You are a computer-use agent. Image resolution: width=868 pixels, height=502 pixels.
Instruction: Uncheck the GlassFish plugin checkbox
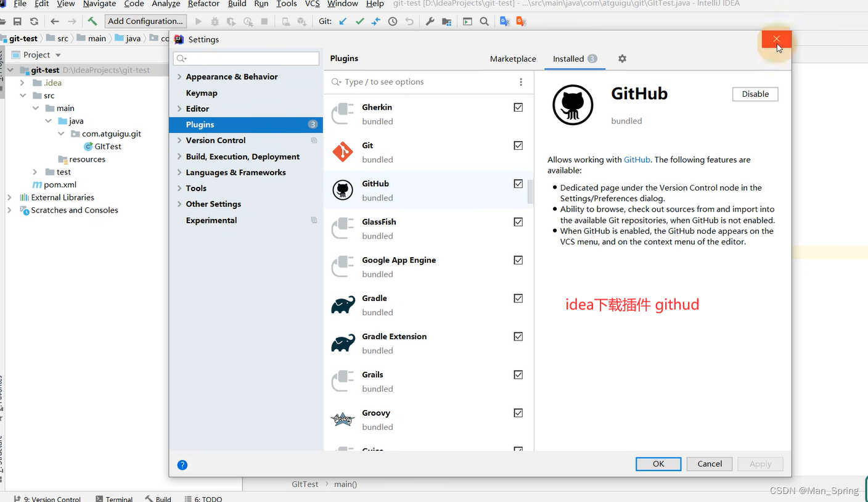(518, 222)
